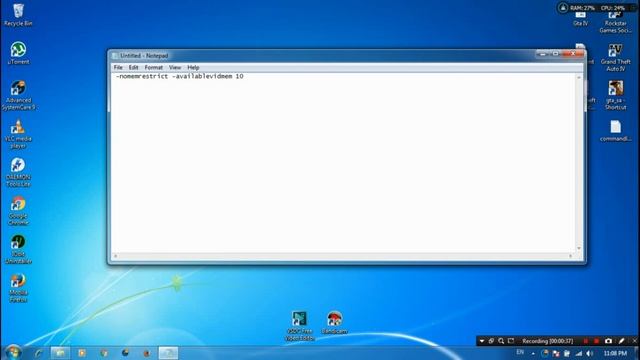Click the horizontal scrollbar right arrow in Notepad
Image resolution: width=640 pixels, height=360 pixels.
point(571,256)
